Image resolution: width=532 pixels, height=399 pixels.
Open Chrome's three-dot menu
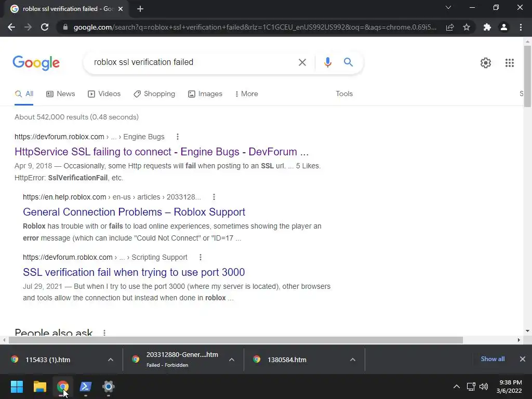pos(521,27)
